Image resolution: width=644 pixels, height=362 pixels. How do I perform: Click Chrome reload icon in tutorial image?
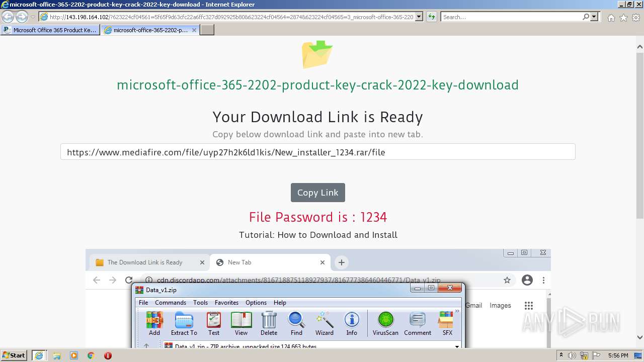129,280
